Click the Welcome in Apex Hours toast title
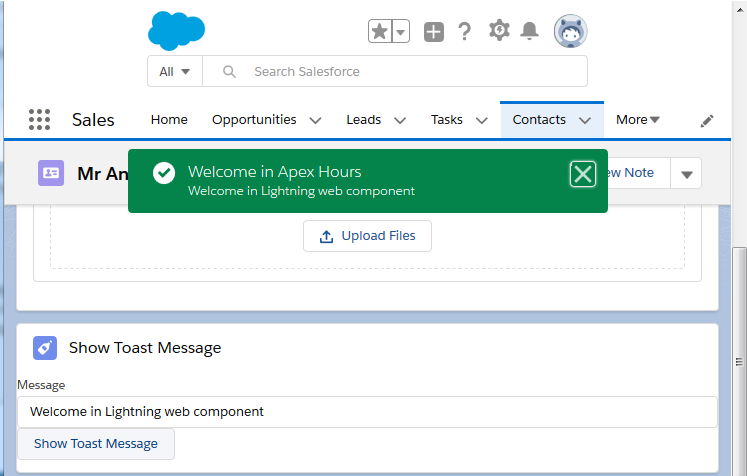 (274, 172)
